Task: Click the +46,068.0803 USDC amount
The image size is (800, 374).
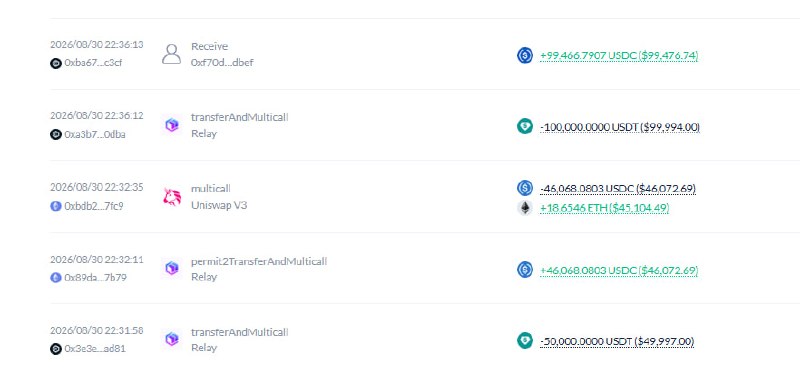Action: pos(619,270)
